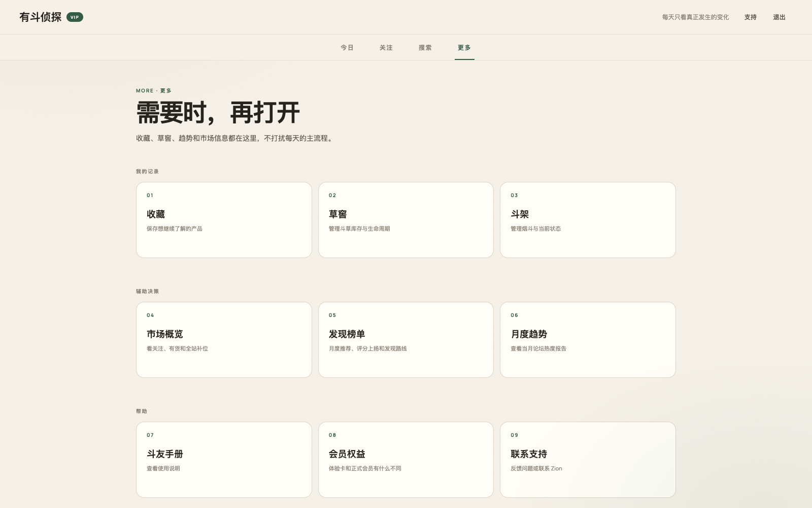This screenshot has height=508, width=812.
Task: Click the 我的记录 section label
Action: click(147, 172)
